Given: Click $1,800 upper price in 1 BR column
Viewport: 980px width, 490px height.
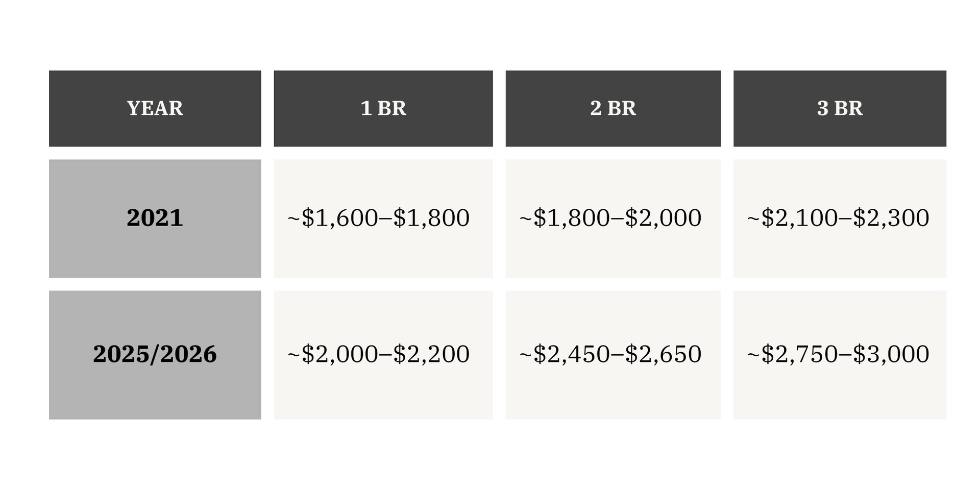Looking at the screenshot, I should (x=431, y=218).
